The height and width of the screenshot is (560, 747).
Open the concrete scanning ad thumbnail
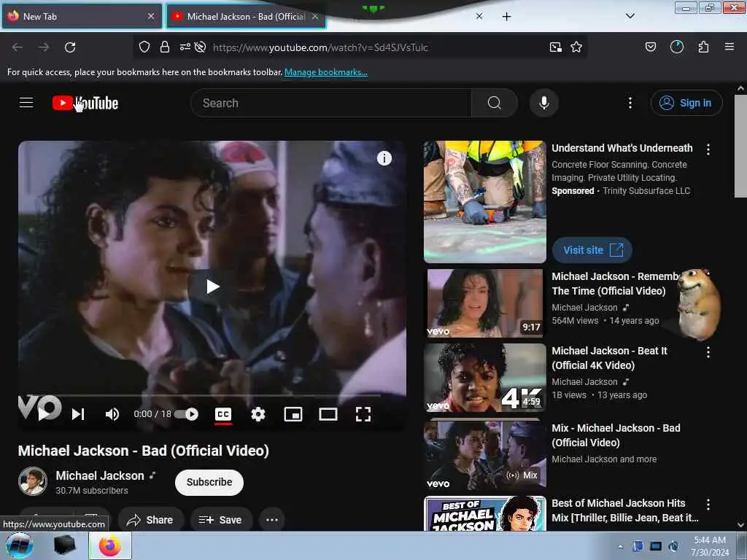tap(485, 202)
